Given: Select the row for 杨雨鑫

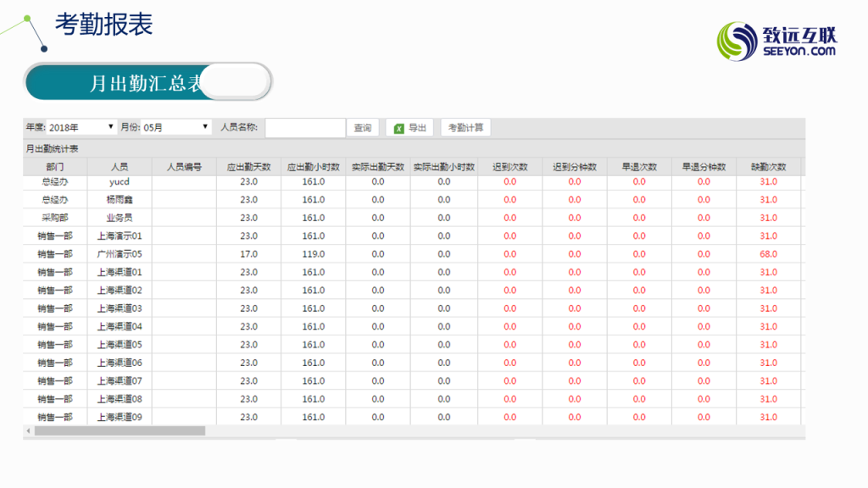Looking at the screenshot, I should coord(120,200).
